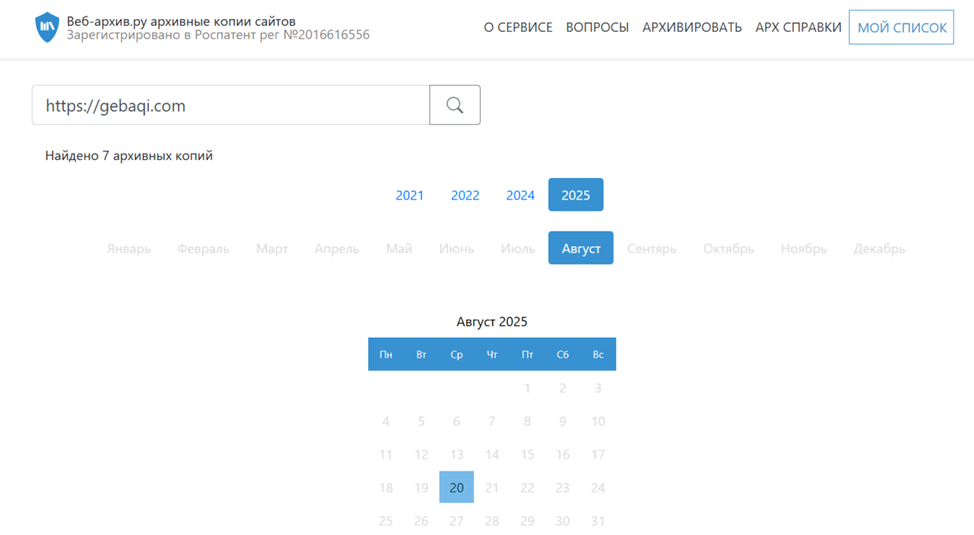Open the О СЕРВИСЕ menu item
The image size is (974, 535).
[x=518, y=27]
